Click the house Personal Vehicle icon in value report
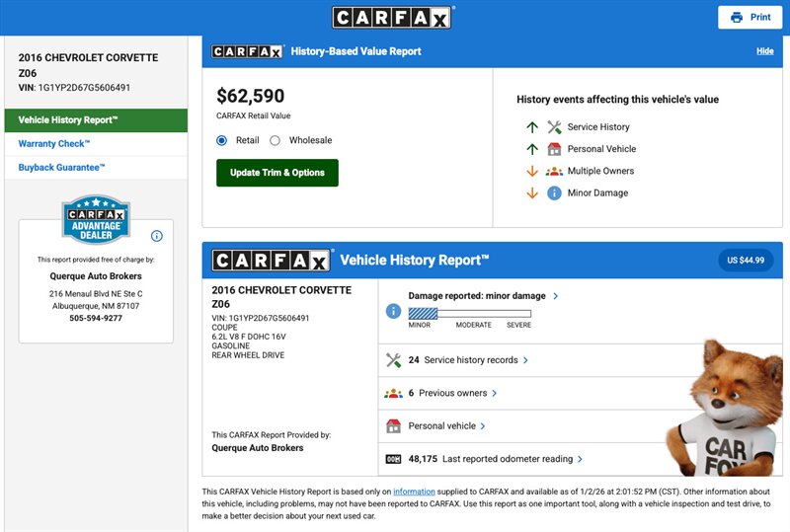This screenshot has height=532, width=790. click(554, 149)
